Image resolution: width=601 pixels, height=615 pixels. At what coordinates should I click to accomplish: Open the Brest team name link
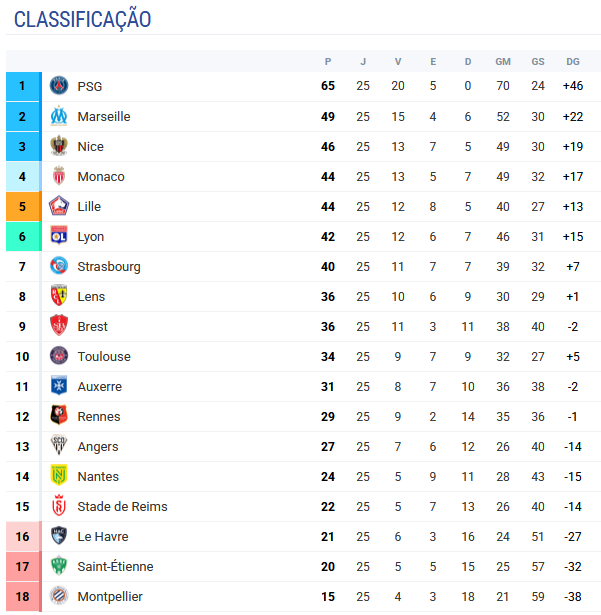click(x=92, y=326)
